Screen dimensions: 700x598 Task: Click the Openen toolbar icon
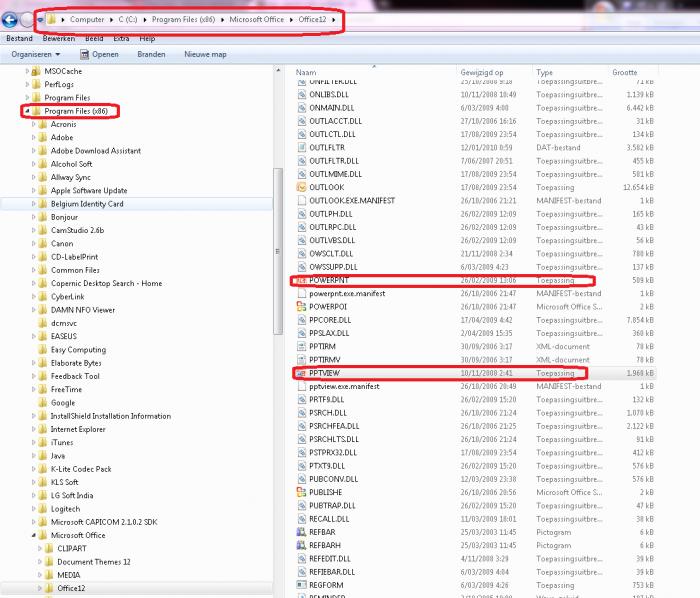coord(84,54)
